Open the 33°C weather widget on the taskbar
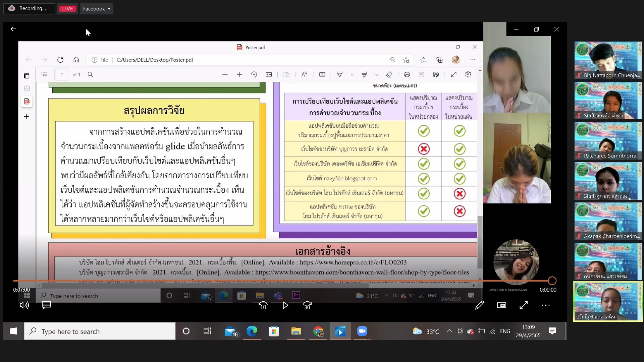Image resolution: width=644 pixels, height=362 pixels. coord(426,331)
